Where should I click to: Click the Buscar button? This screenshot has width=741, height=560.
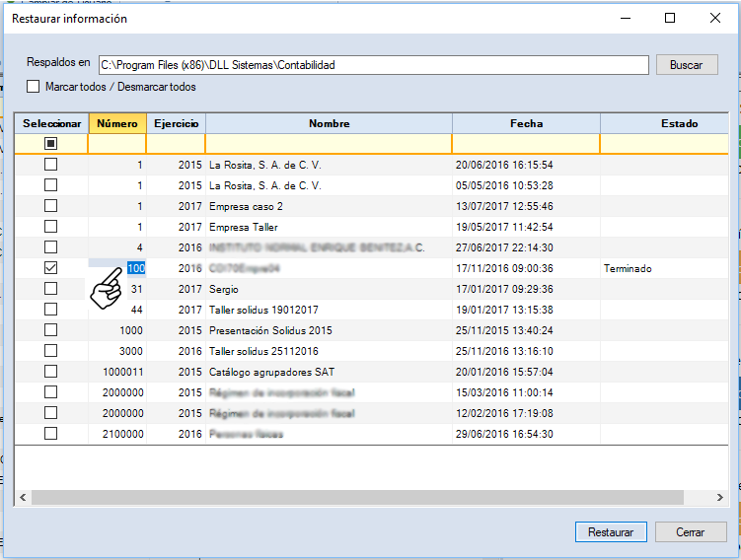tap(686, 65)
